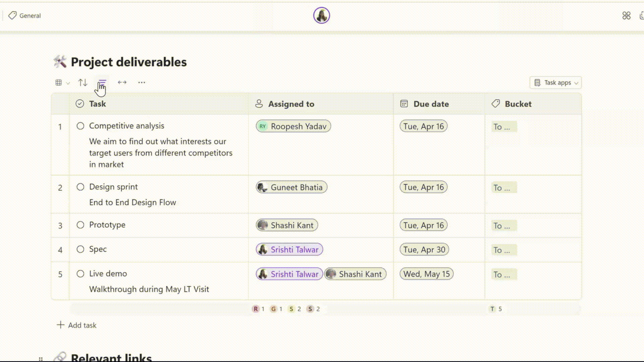The image size is (644, 362).
Task: Click the user avatar at top center
Action: point(321,15)
